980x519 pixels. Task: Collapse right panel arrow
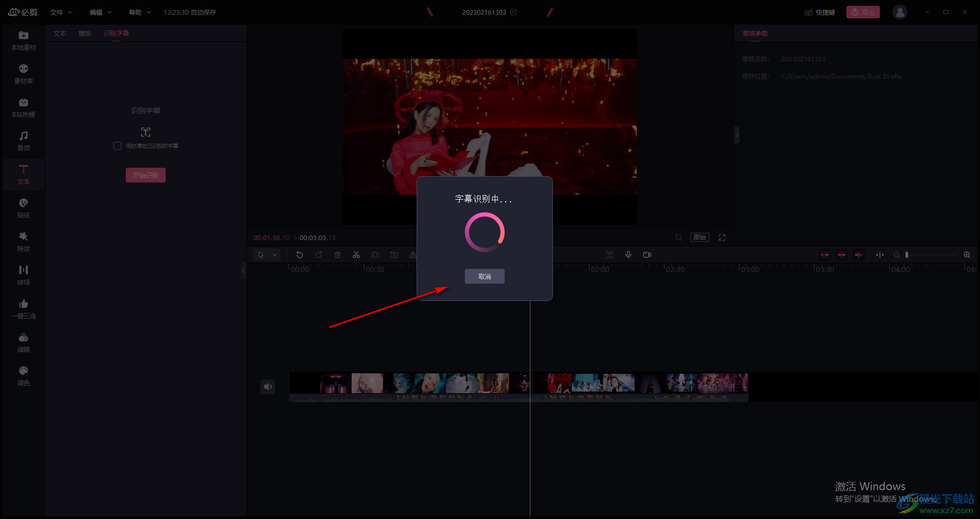737,135
